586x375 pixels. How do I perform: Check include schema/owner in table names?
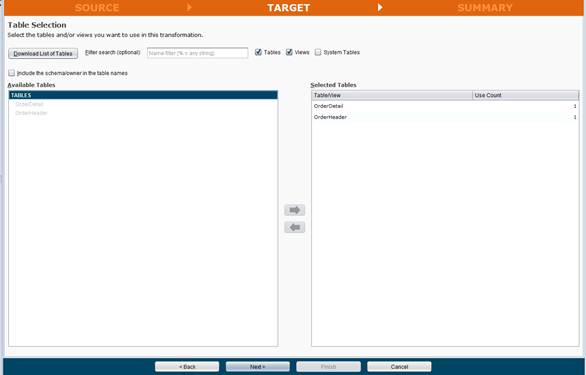pyautogui.click(x=12, y=73)
